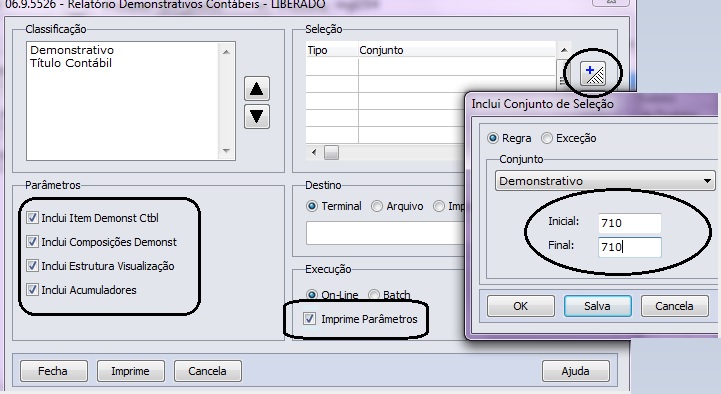Image resolution: width=721 pixels, height=394 pixels.
Task: Click the Final value field
Action: pyautogui.click(x=630, y=247)
